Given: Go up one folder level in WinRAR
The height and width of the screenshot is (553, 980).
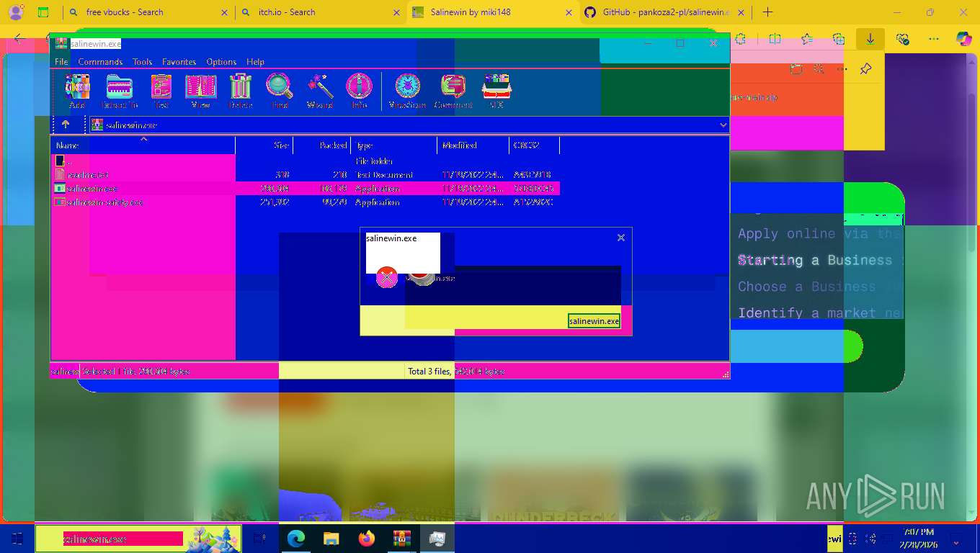Looking at the screenshot, I should [x=66, y=125].
